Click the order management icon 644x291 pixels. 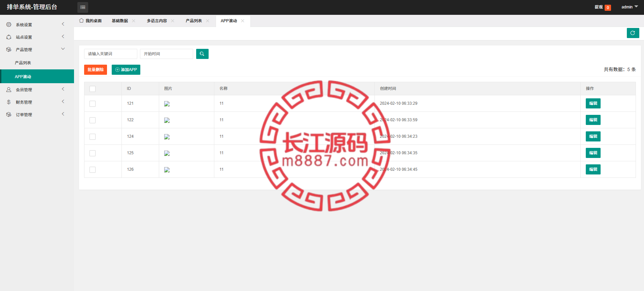[9, 115]
